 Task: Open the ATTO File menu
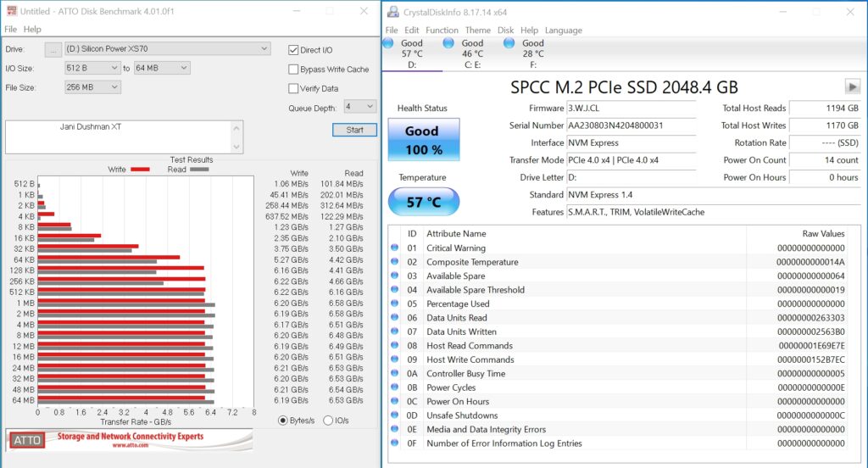pyautogui.click(x=10, y=29)
